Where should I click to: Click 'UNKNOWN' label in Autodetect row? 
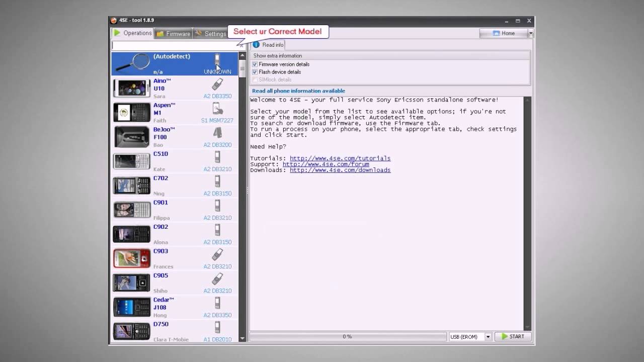click(217, 72)
